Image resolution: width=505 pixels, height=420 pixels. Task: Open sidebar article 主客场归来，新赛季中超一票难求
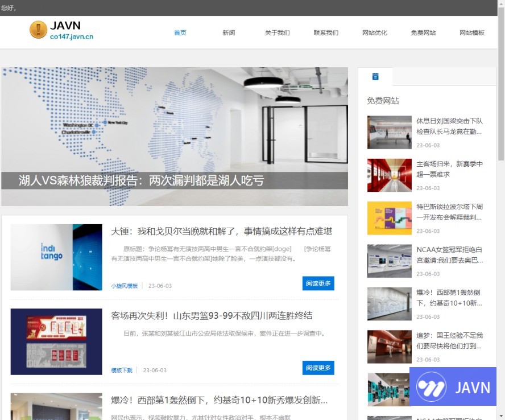pos(450,169)
